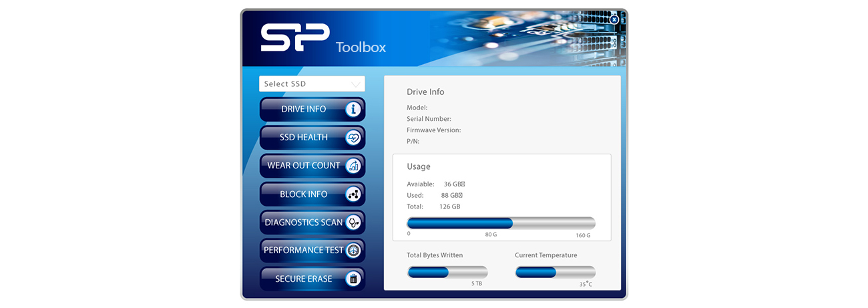Click the Total Bytes Written bar
This screenshot has width=868, height=308.
(x=447, y=272)
